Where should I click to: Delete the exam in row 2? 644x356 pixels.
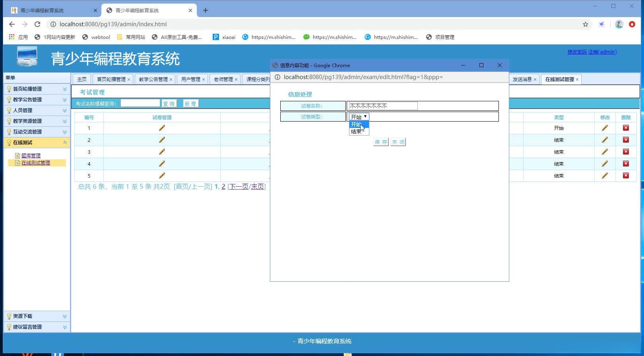(x=626, y=140)
